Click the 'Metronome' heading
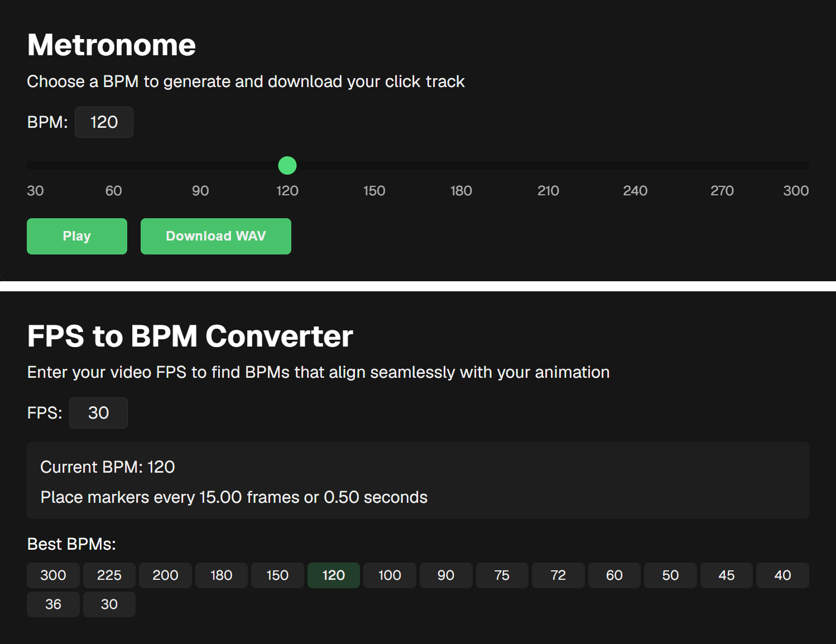 (x=112, y=45)
